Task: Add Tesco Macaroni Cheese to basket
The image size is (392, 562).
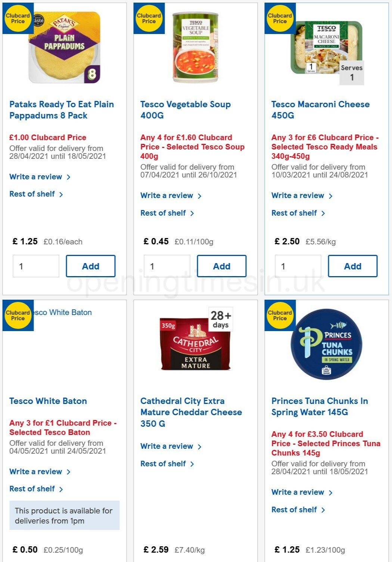Action: tap(353, 266)
